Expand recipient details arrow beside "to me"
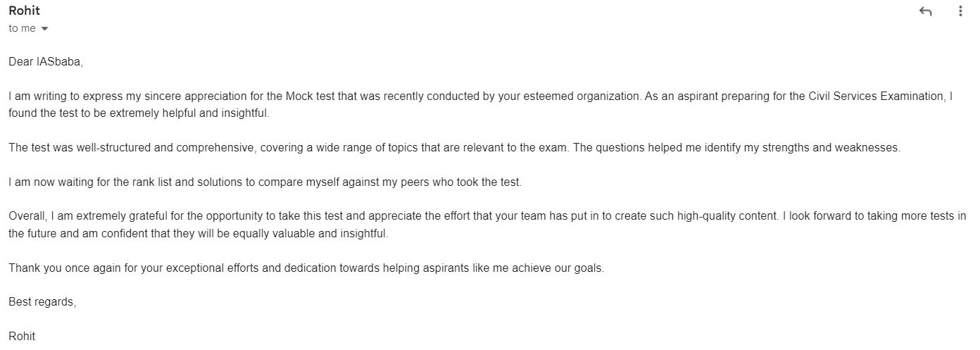 [45, 29]
